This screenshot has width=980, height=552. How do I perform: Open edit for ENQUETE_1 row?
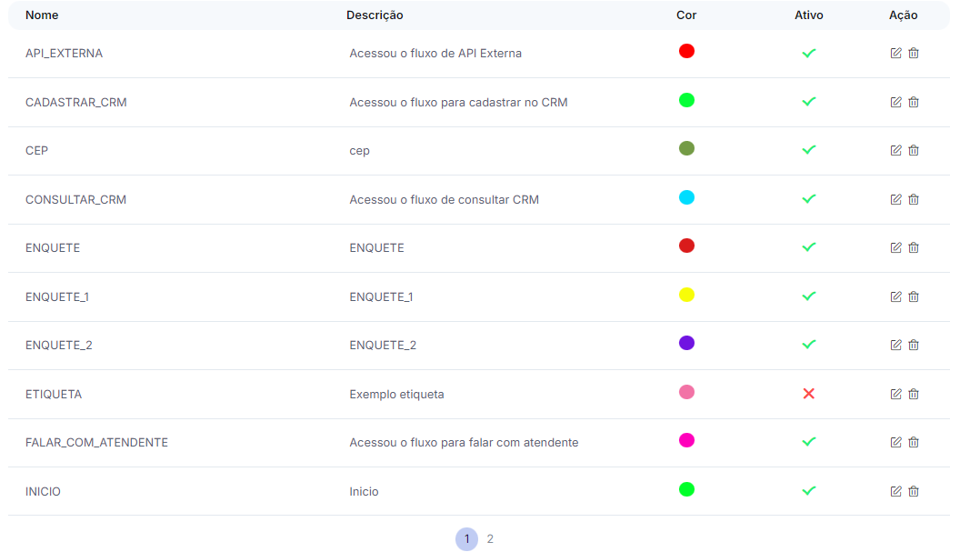[895, 296]
